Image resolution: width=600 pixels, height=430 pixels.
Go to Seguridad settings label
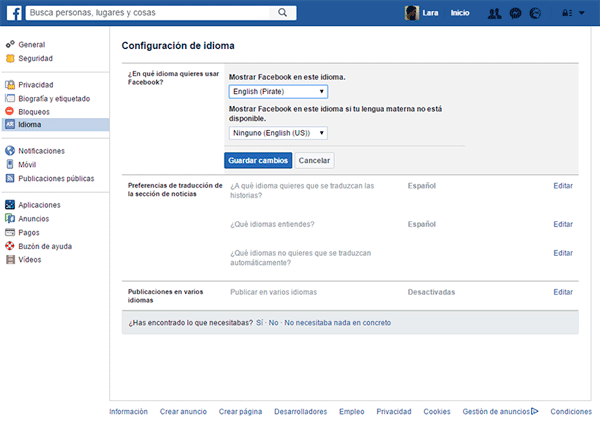click(x=36, y=58)
